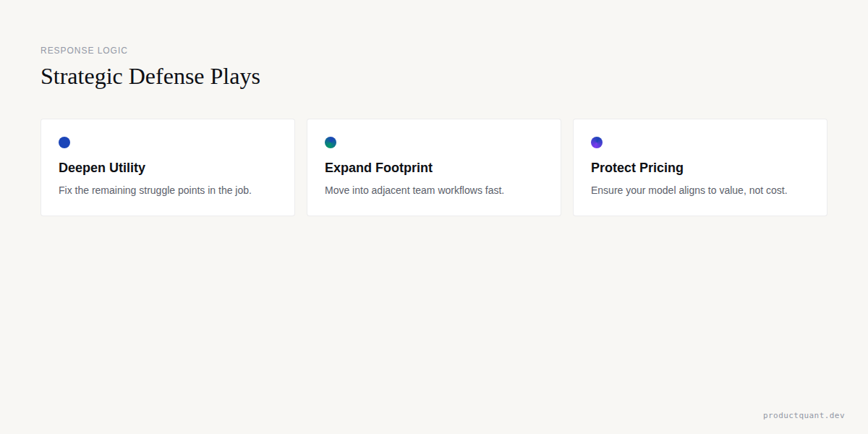Click the blue dot above Deepen Utility
This screenshot has width=868, height=434.
tap(64, 142)
